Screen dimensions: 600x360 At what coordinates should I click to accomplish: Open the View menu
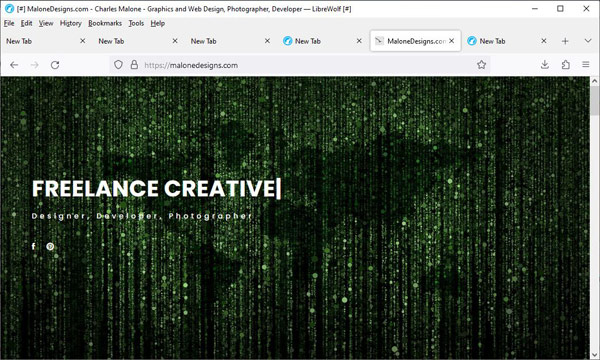(46, 23)
